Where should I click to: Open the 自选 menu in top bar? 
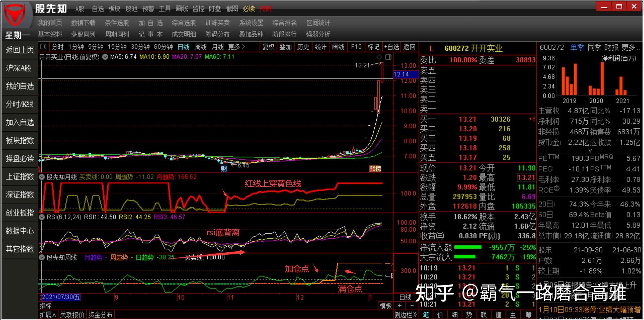point(98,9)
